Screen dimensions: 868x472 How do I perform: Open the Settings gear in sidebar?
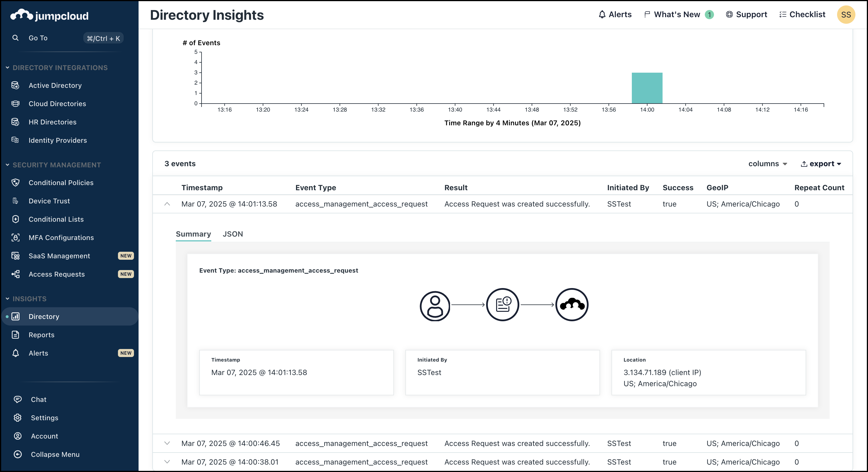pos(17,417)
